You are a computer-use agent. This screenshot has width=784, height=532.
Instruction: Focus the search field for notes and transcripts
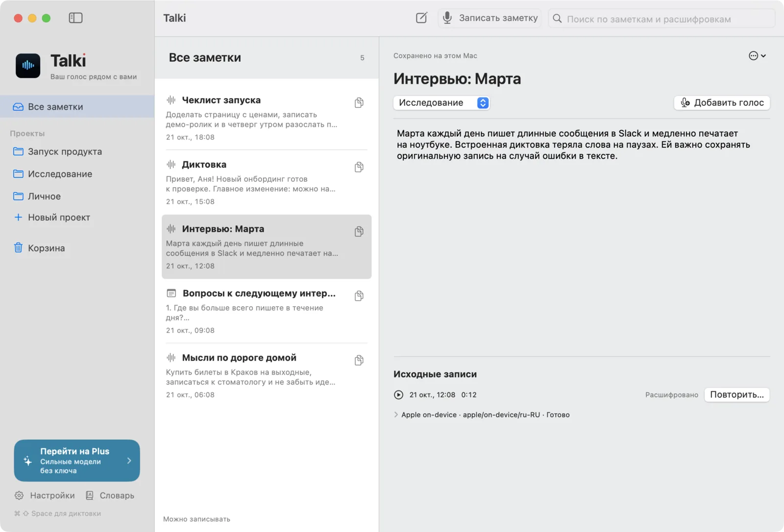661,19
